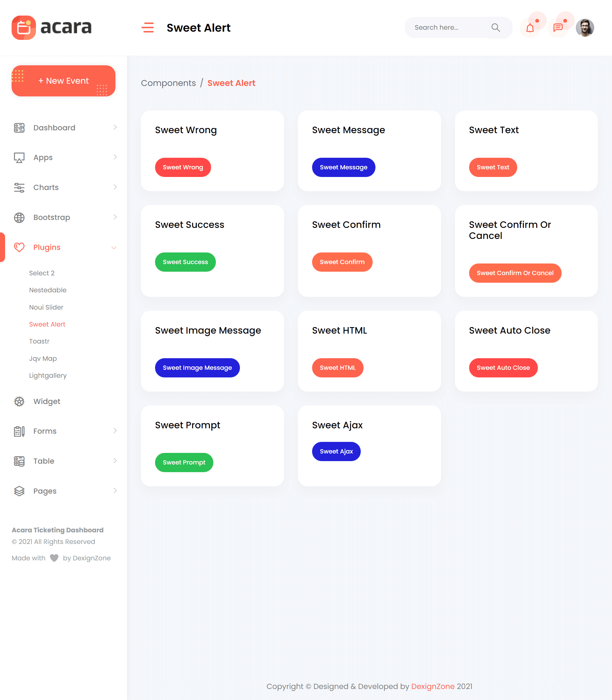The width and height of the screenshot is (612, 700).
Task: Click the Sweet Text button
Action: pos(493,167)
